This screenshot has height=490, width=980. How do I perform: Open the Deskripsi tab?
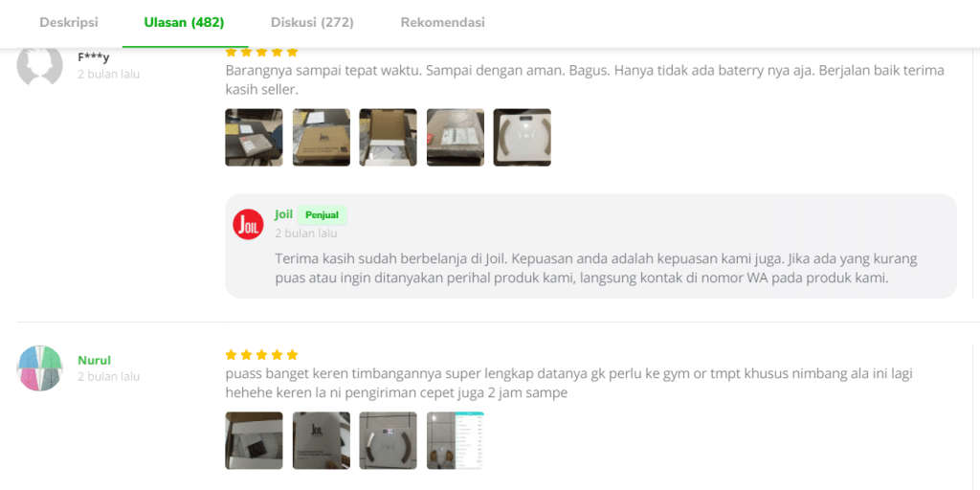coord(69,23)
